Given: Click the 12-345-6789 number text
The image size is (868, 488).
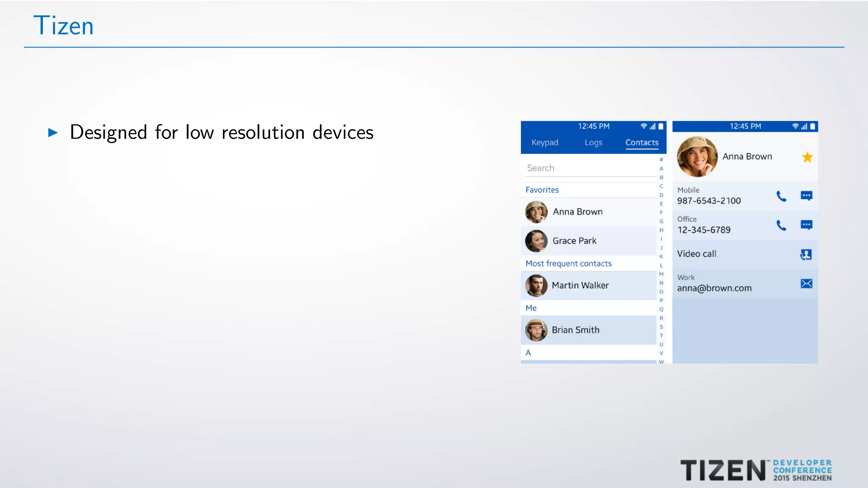Looking at the screenshot, I should tap(704, 230).
